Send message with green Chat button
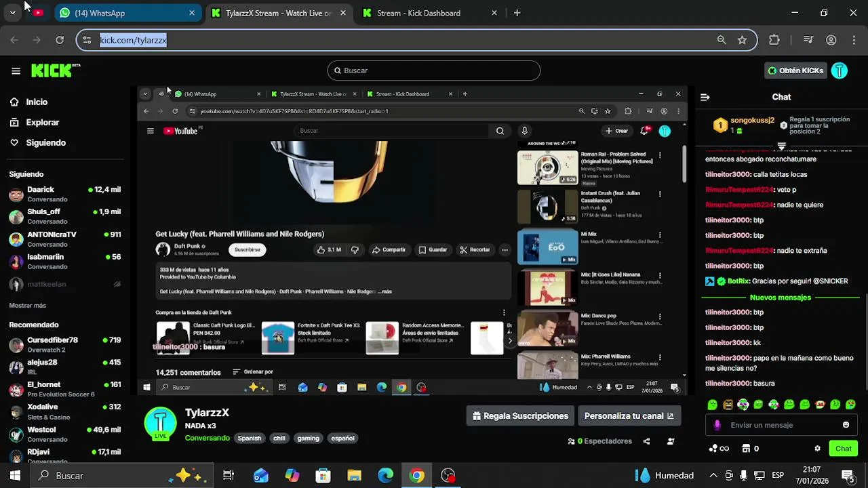This screenshot has width=868, height=488. 844,449
